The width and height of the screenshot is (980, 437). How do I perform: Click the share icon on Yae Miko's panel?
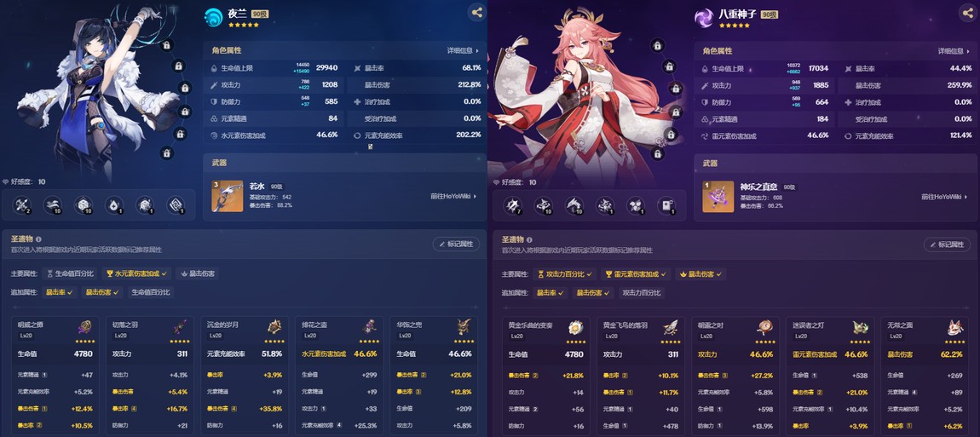click(969, 12)
